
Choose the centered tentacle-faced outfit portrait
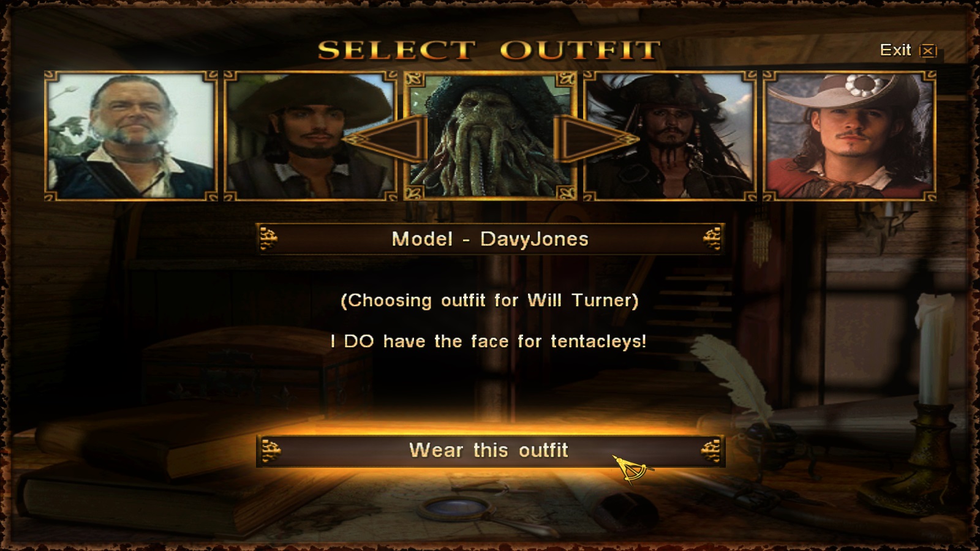[x=490, y=136]
